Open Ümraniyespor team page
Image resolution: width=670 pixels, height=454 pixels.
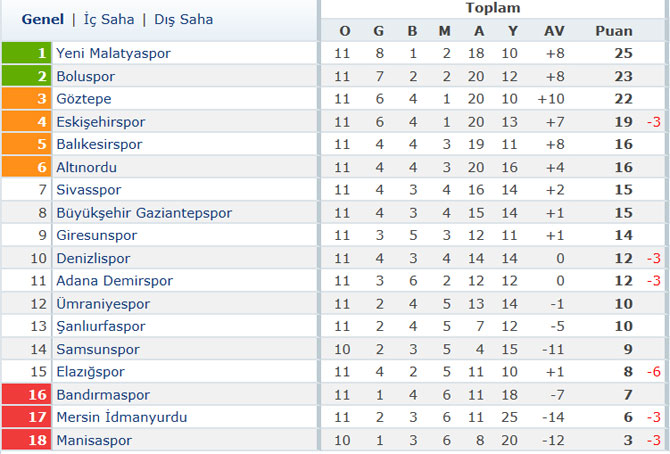tap(103, 304)
